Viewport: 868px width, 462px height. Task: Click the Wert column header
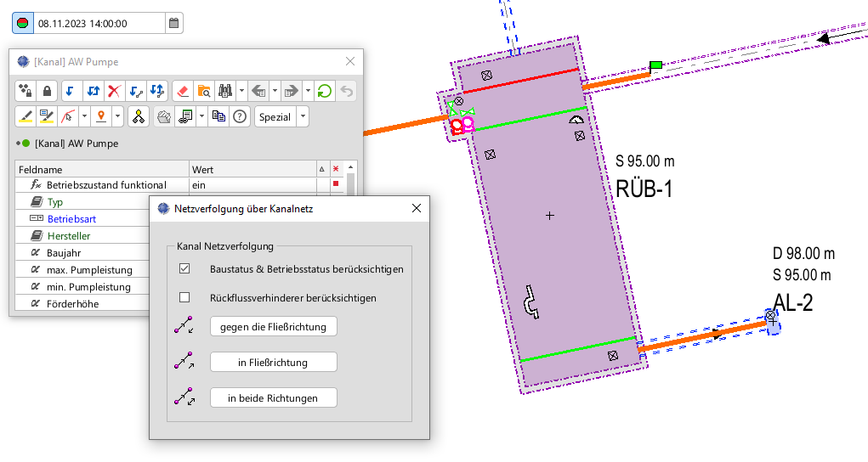(x=252, y=169)
